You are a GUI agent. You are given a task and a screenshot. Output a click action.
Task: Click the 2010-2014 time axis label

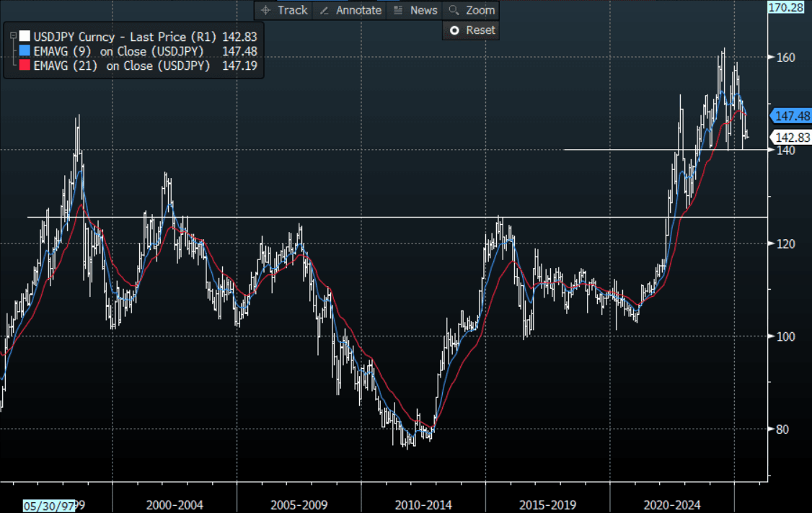423,505
